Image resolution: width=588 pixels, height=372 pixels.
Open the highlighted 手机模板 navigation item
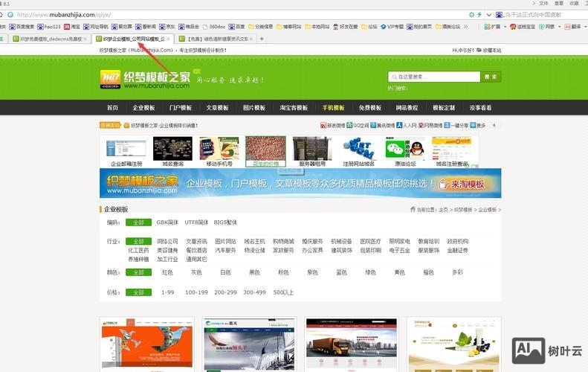[x=333, y=108]
